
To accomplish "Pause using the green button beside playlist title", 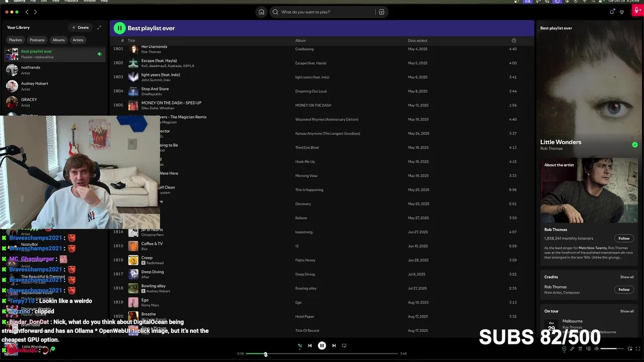I will click(119, 28).
